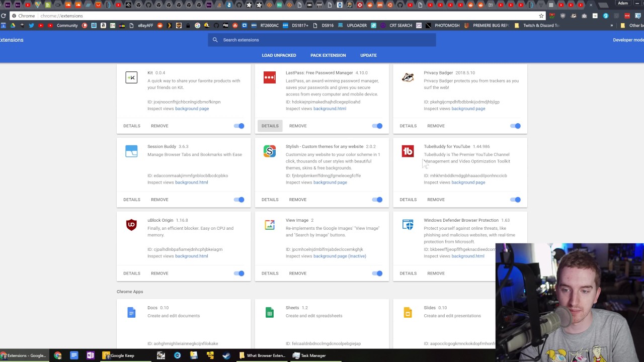Click the Stylish extension icon
644x362 pixels.
pyautogui.click(x=270, y=151)
